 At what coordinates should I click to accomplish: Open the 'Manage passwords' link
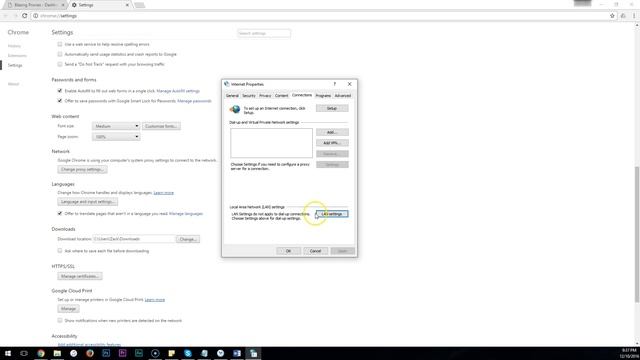click(194, 101)
